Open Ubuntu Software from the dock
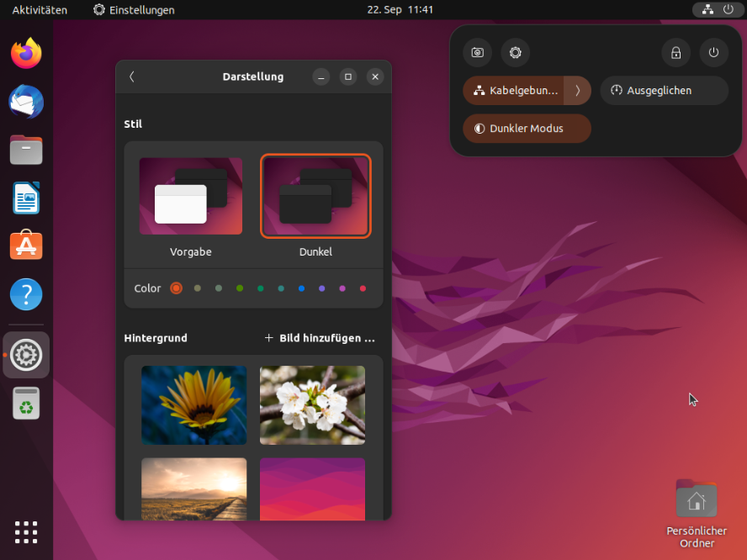 (x=25, y=246)
